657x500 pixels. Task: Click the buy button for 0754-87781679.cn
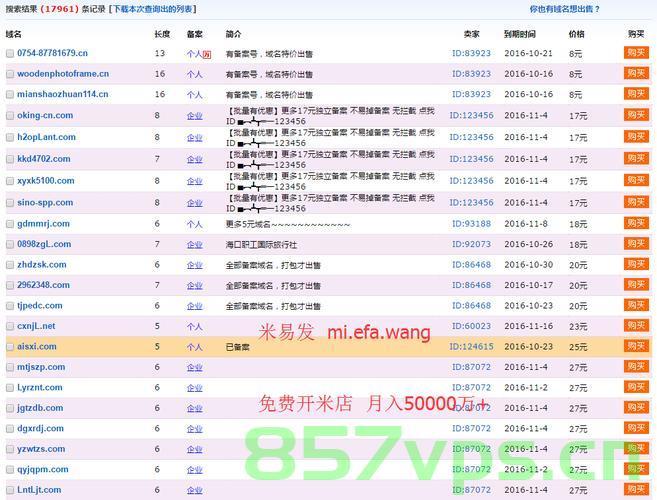point(636,53)
